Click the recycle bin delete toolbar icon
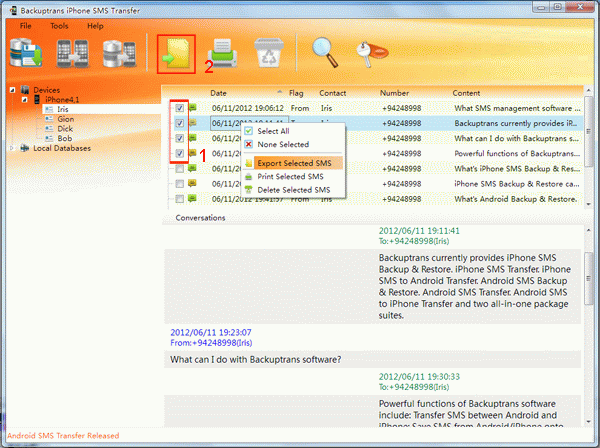 tap(269, 53)
